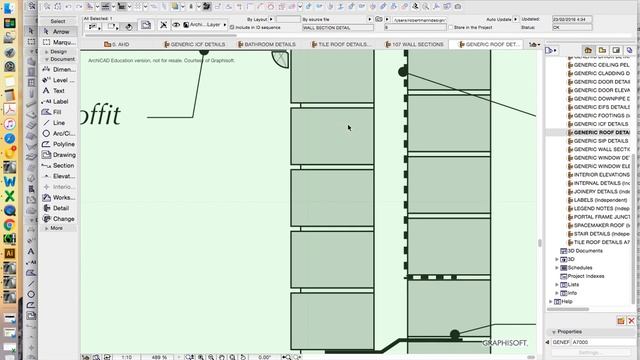
Task: Toggle the eye layer visibility icon
Action: [x=176, y=25]
